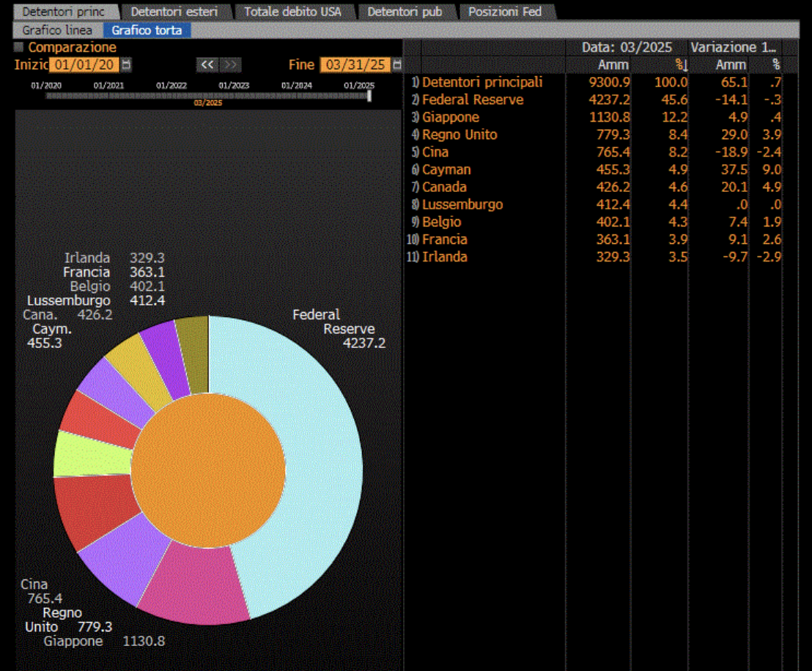Open the Cayman holder row
The image size is (812, 671).
tap(596, 169)
